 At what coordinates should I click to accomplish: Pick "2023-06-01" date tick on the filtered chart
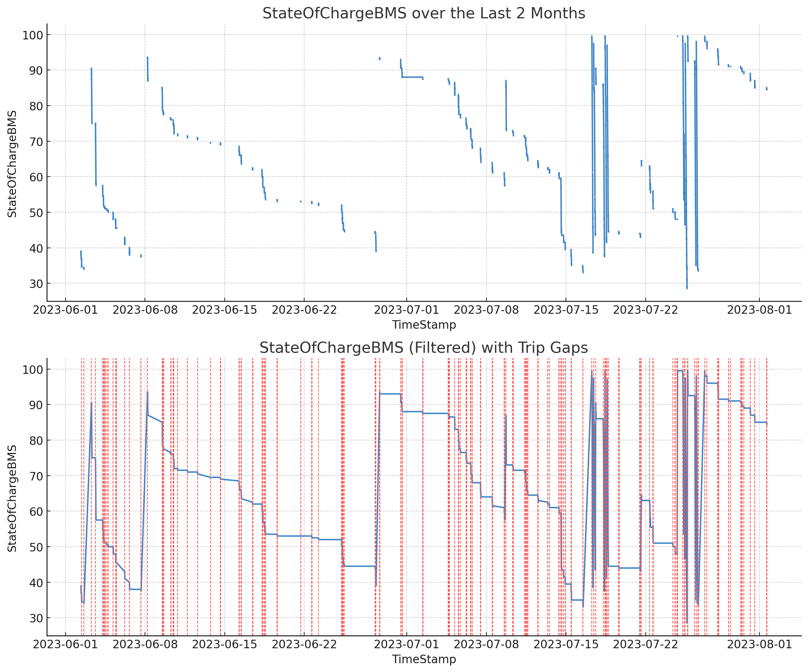point(66,644)
